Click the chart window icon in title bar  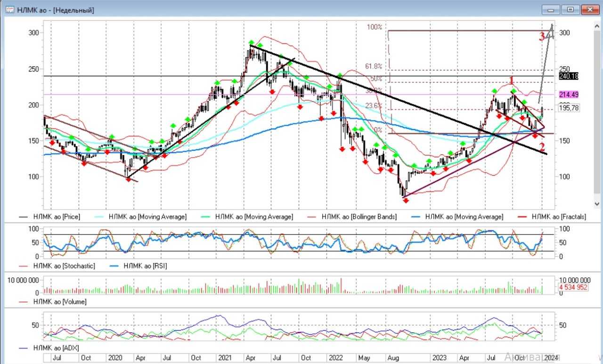point(9,9)
